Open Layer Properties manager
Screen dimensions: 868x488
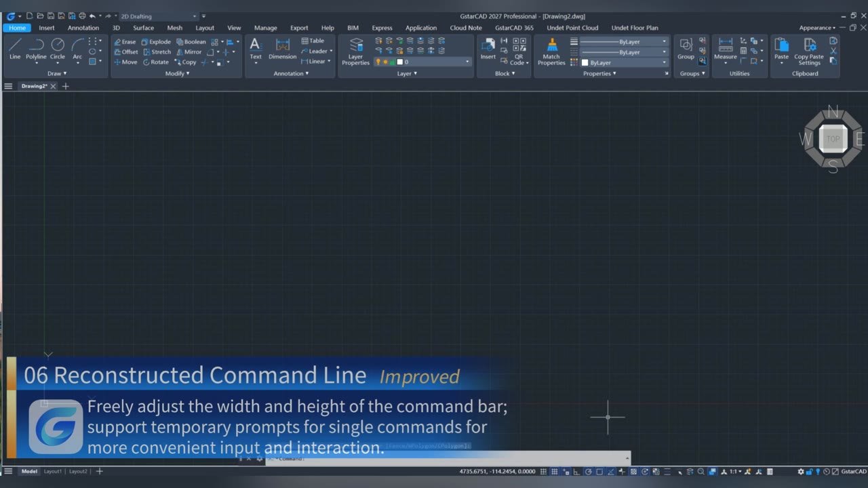[x=355, y=52]
